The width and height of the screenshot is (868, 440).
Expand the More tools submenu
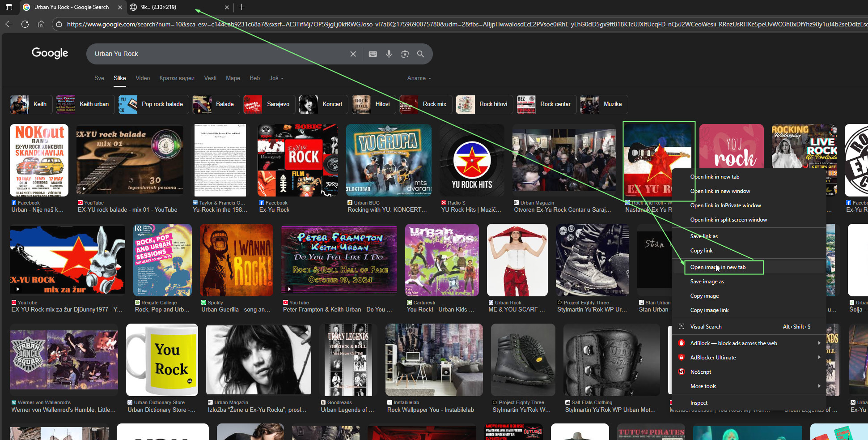click(819, 386)
